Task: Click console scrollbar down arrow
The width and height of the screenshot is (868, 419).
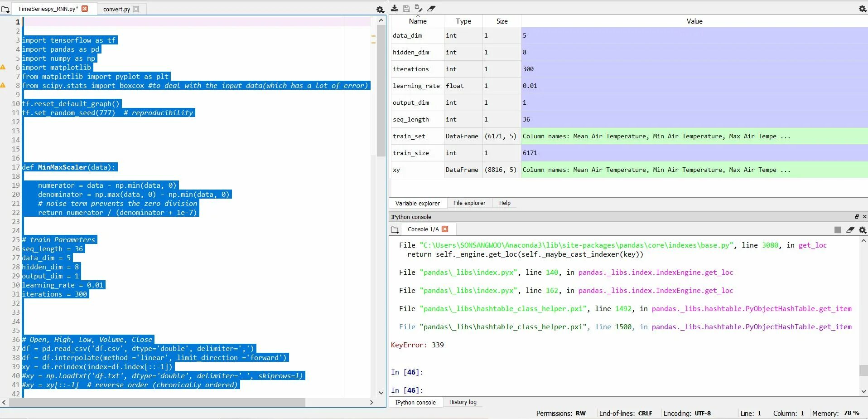Action: 863,391
